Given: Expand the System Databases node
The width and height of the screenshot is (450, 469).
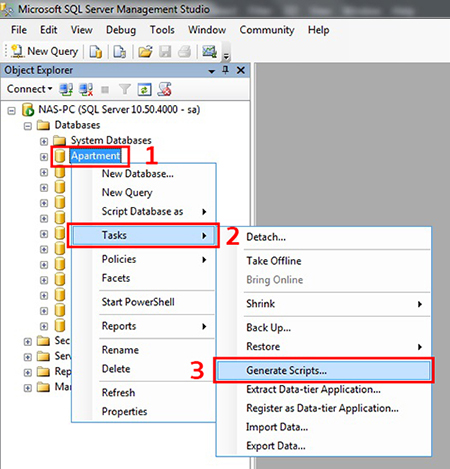Looking at the screenshot, I should (x=44, y=141).
